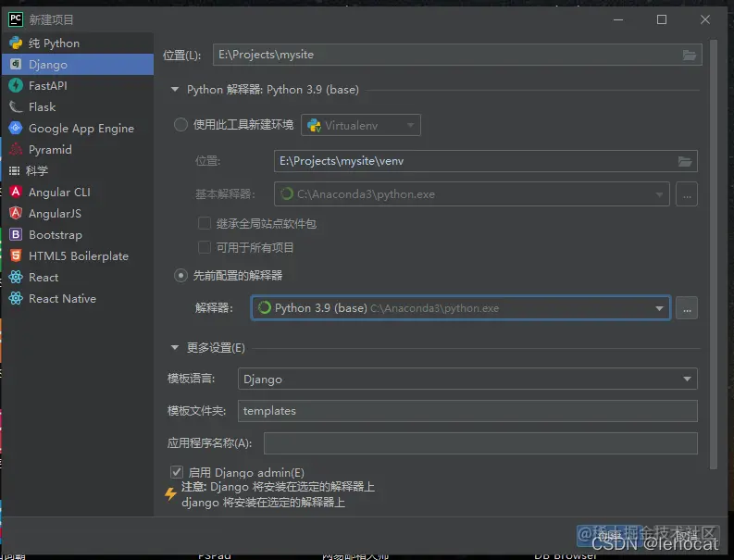Open the Virtualenv environment tool dropdown
Viewport: 734px width, 560px height.
coord(360,125)
